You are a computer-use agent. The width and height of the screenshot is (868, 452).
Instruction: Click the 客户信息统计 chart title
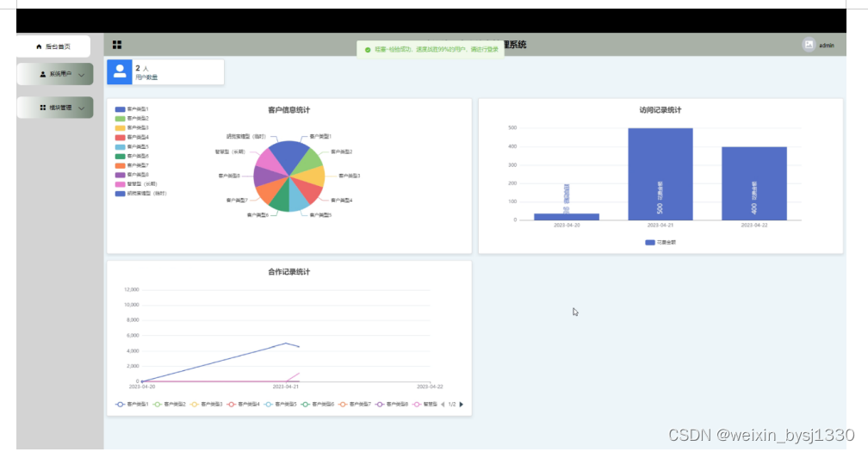pyautogui.click(x=289, y=110)
